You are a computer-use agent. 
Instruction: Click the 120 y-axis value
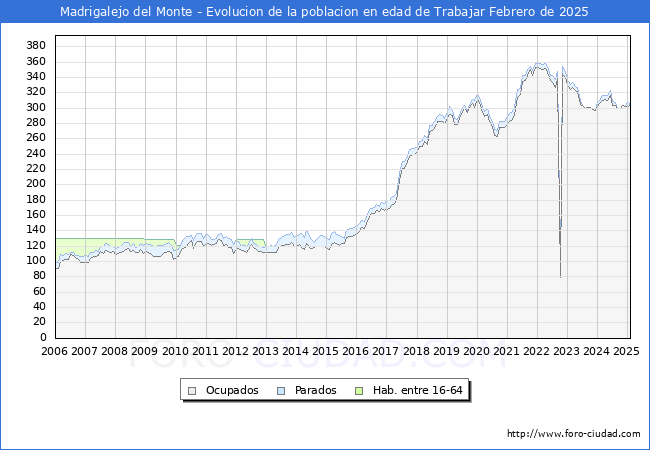pyautogui.click(x=36, y=246)
